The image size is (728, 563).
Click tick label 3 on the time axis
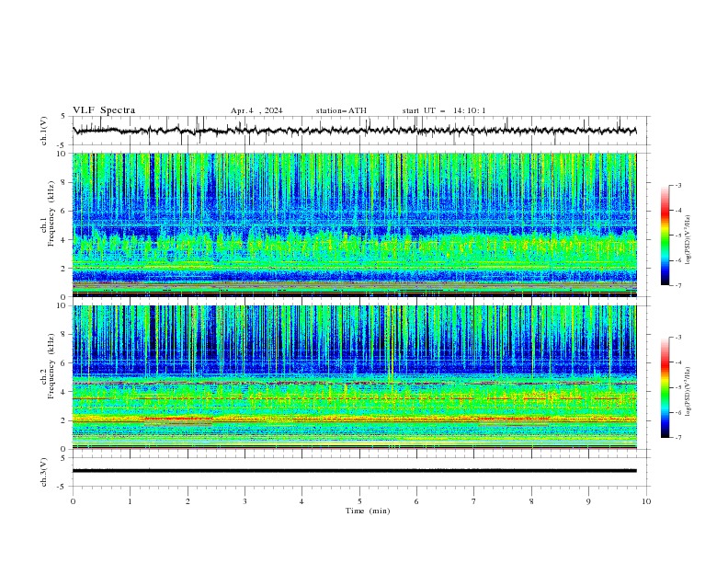[245, 501]
